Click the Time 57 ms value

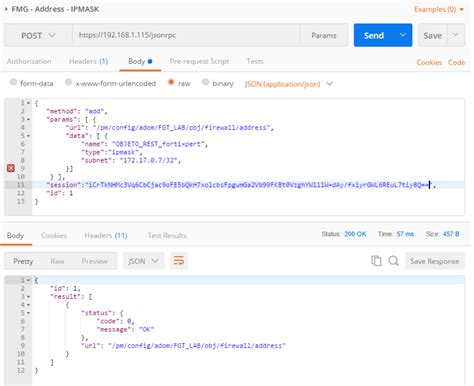pos(405,234)
